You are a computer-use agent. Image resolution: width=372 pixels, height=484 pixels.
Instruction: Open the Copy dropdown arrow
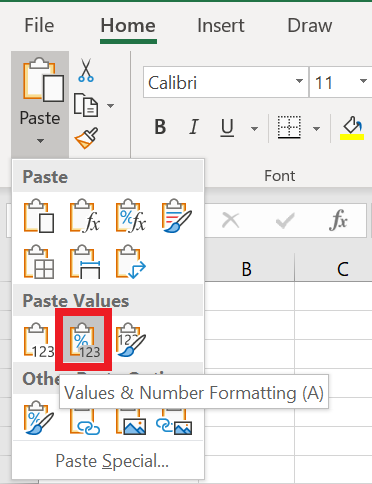[110, 106]
